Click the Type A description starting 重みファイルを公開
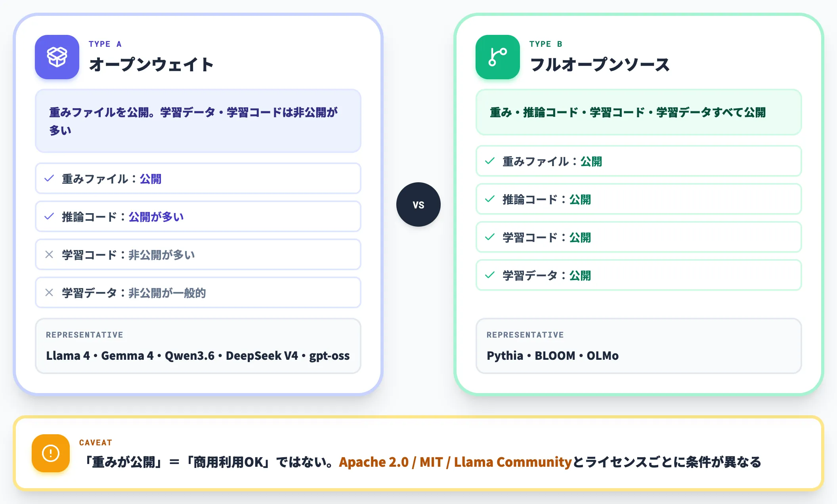 tap(193, 121)
